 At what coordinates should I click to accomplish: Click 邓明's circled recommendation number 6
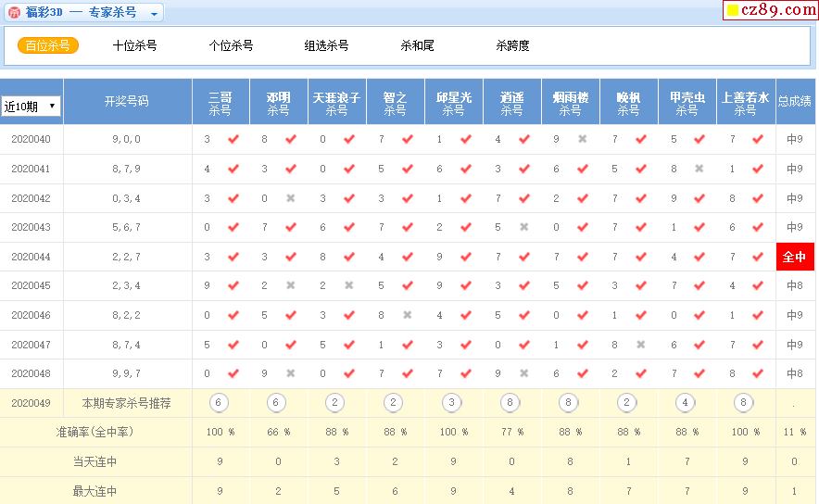[276, 403]
